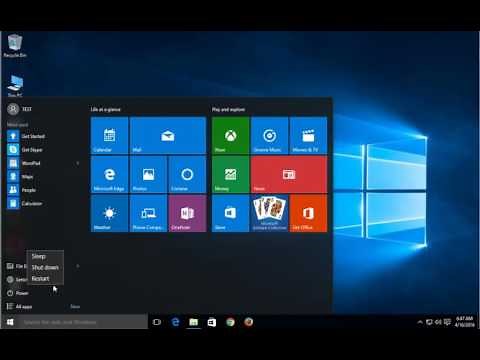480x360 pixels.
Task: Open Get Started from most used list
Action: [x=43, y=136]
